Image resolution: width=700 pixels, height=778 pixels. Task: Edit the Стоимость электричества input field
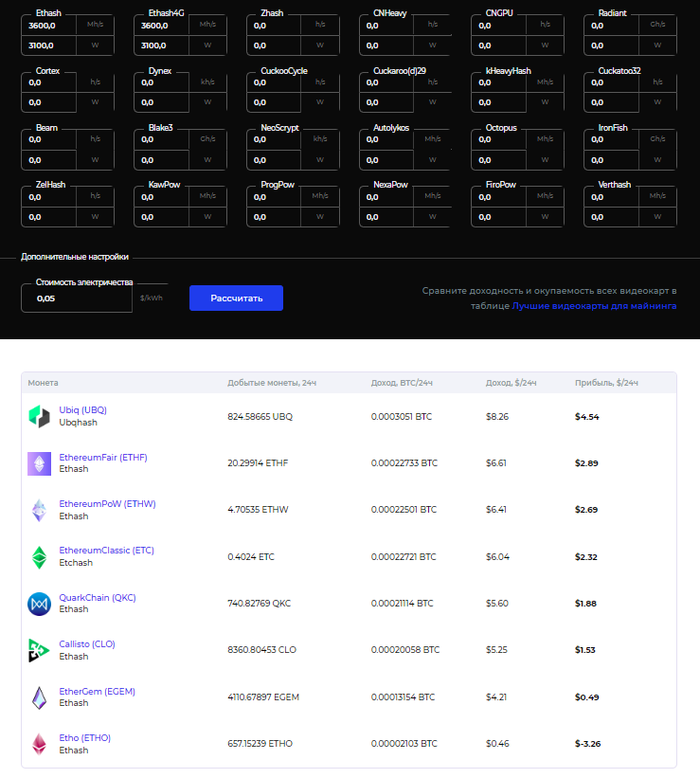click(76, 299)
